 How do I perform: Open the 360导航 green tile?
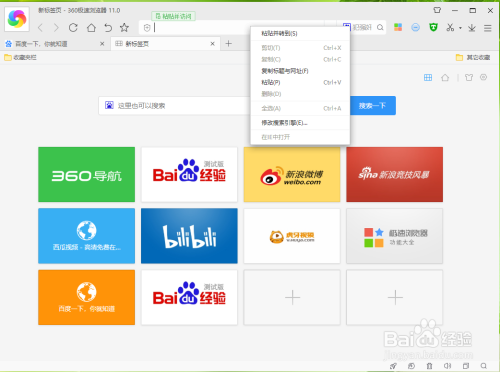(87, 174)
